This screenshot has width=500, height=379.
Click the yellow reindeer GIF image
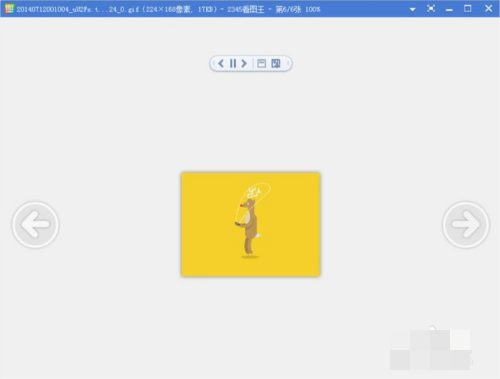click(251, 224)
